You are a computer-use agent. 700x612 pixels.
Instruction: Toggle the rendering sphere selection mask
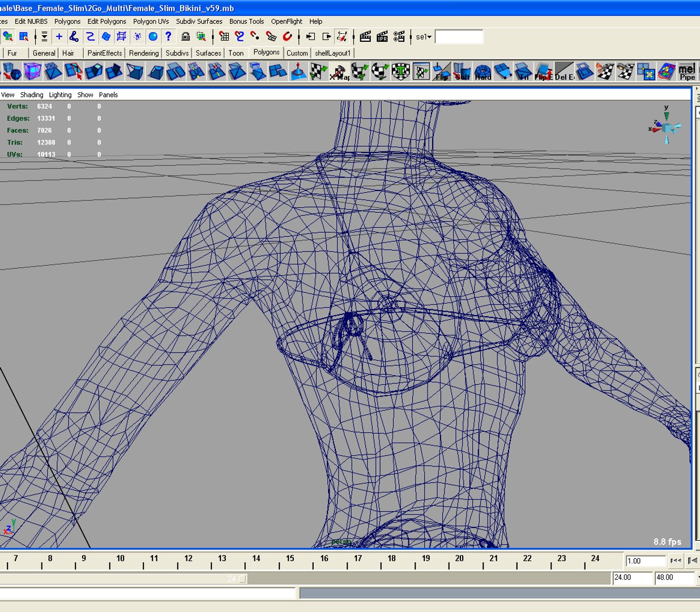(153, 37)
